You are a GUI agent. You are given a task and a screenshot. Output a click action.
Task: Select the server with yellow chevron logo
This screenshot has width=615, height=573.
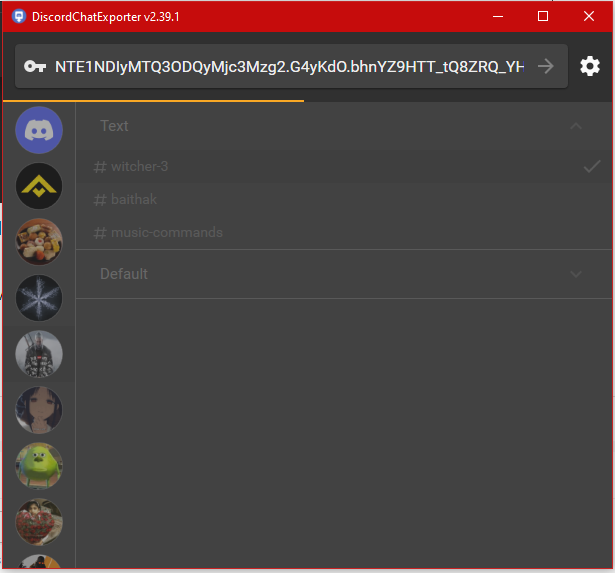tap(39, 186)
